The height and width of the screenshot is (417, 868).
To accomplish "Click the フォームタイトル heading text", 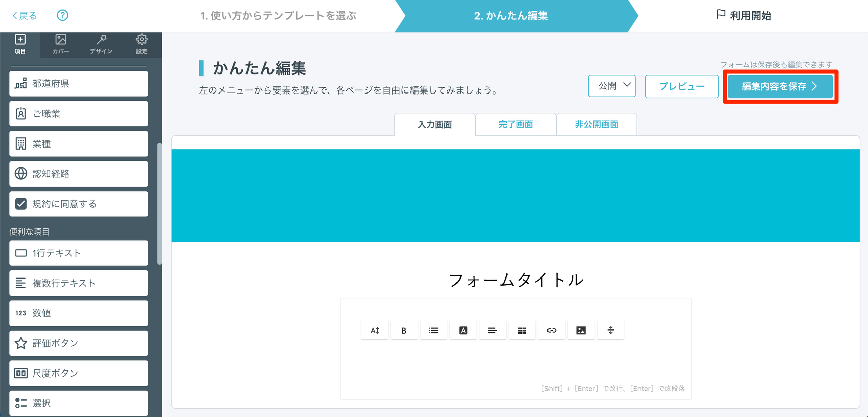I will (x=516, y=280).
